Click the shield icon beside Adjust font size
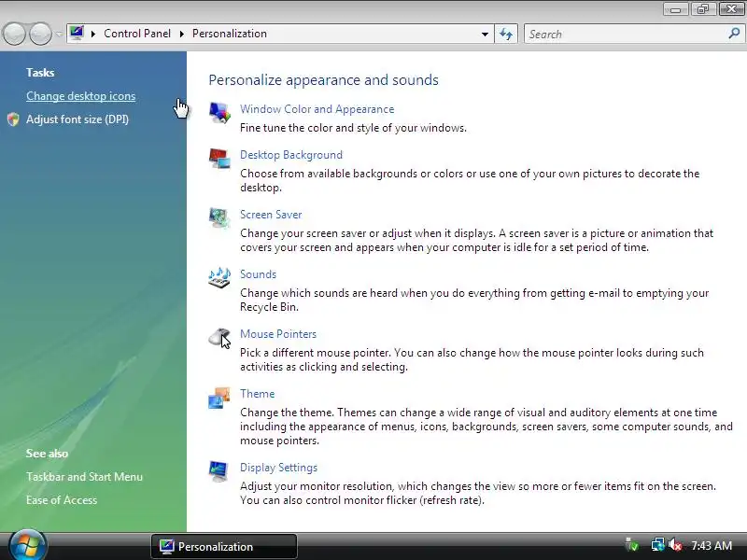747x560 pixels. [13, 119]
